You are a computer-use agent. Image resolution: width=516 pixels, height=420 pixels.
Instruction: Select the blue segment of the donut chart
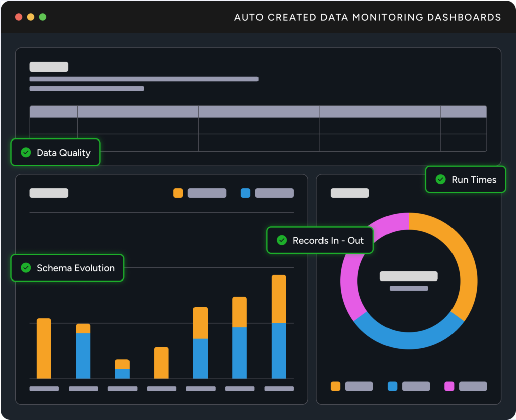point(408,339)
